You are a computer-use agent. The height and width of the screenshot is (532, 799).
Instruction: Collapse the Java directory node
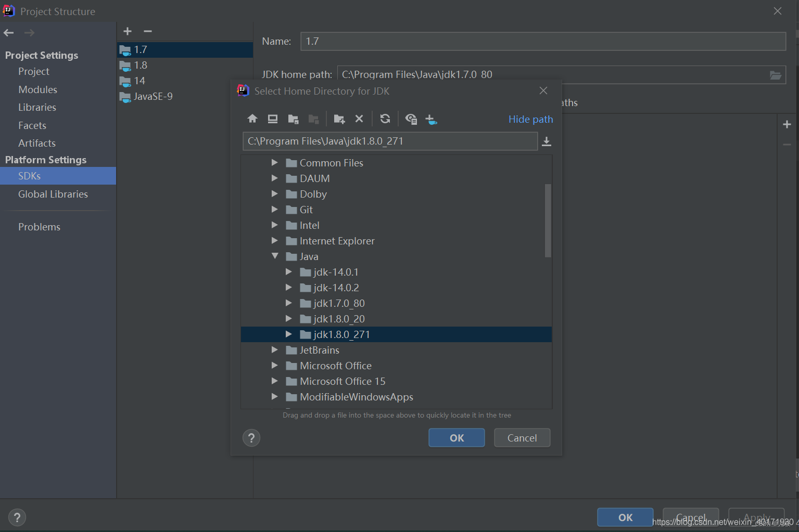click(275, 256)
